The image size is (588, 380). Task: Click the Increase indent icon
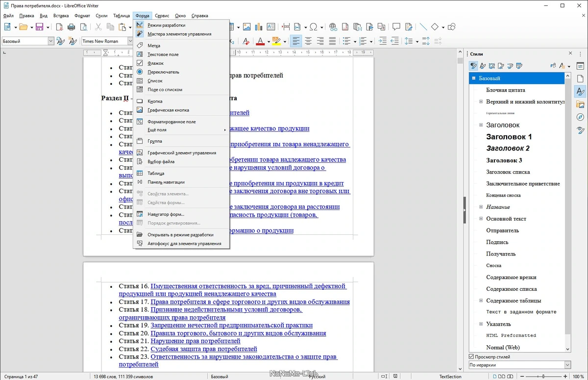point(383,41)
